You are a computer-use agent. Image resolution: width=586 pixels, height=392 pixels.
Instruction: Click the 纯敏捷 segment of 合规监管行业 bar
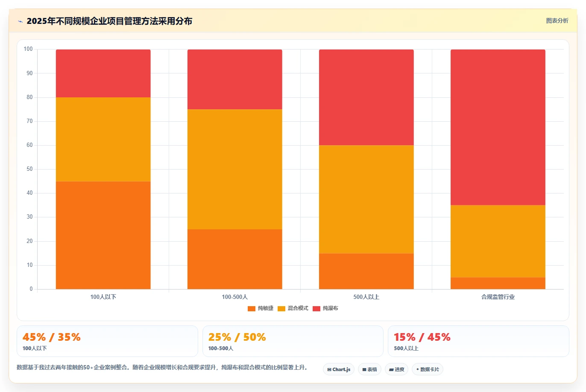(x=498, y=284)
